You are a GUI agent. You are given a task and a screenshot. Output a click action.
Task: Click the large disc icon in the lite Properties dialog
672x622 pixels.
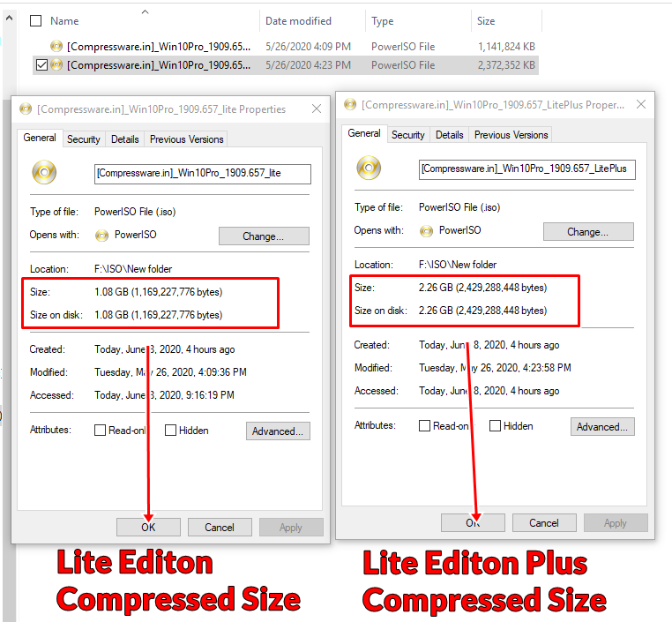(x=44, y=172)
